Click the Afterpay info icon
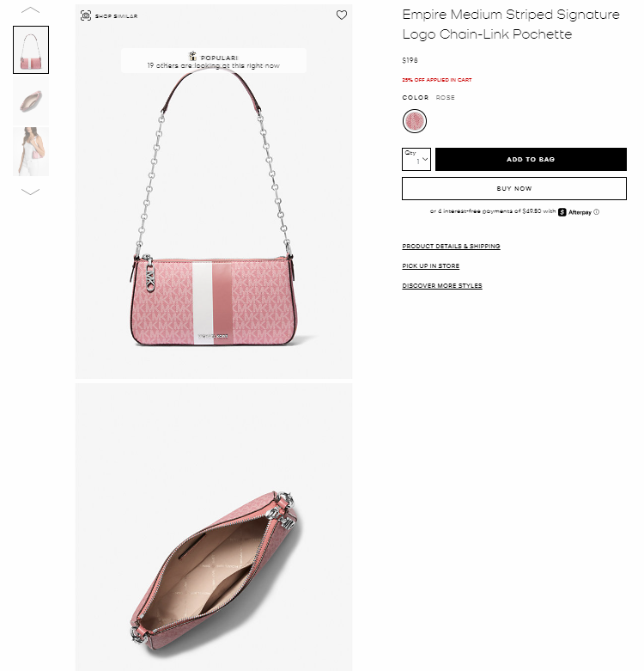 [596, 212]
